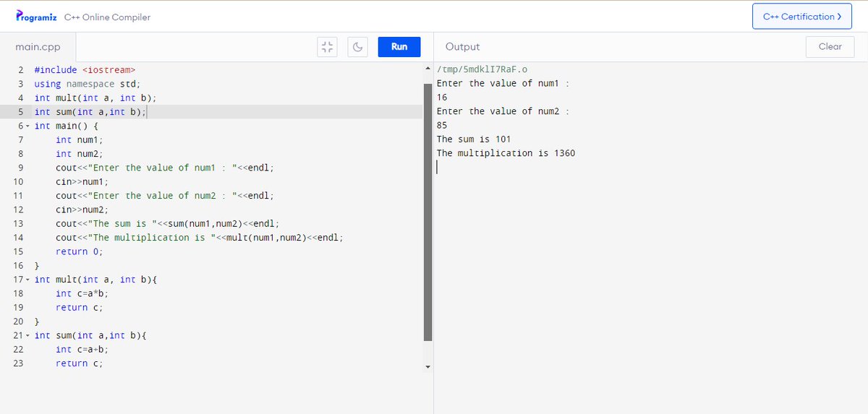Click the return 0 statement
Viewport: 868px width, 414px height.
click(x=80, y=251)
